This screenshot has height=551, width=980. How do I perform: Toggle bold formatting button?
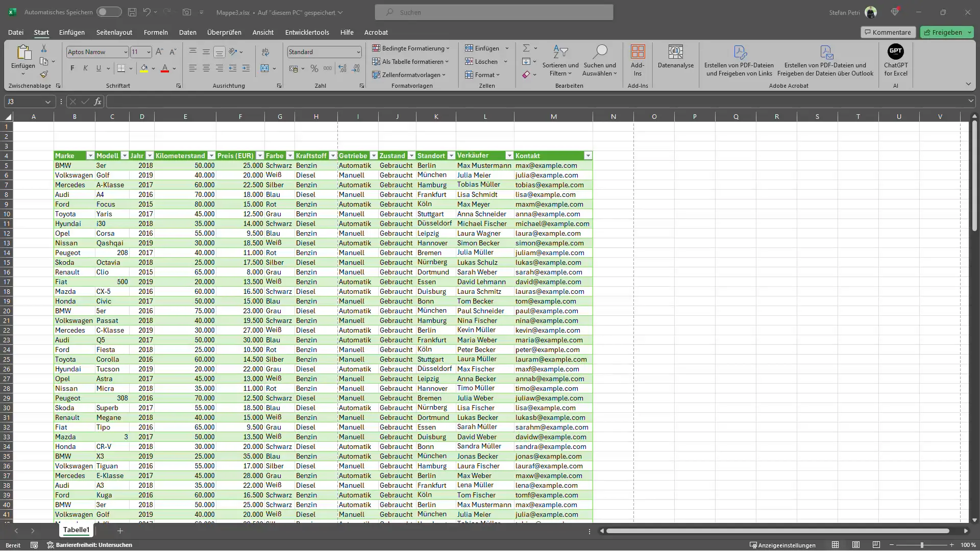[x=72, y=68]
